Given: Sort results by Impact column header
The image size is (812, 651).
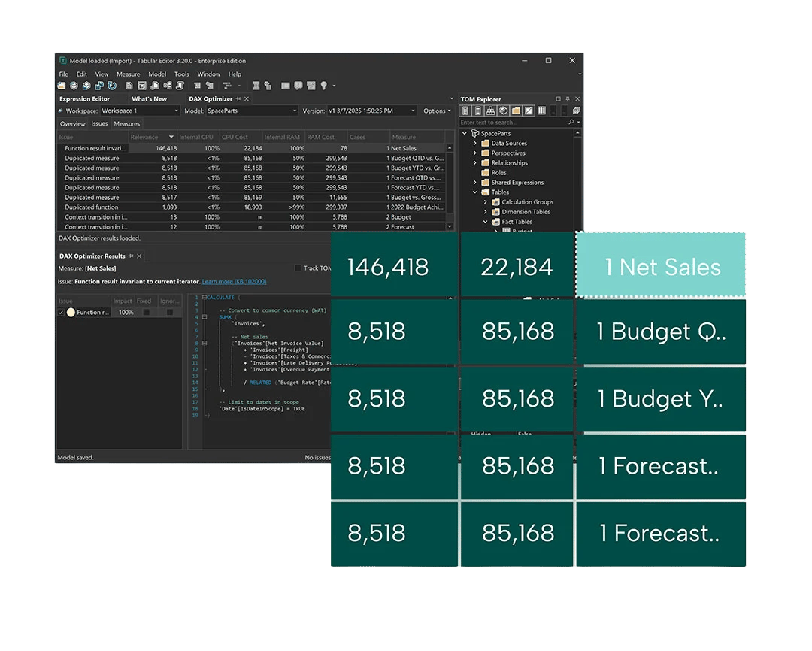Looking at the screenshot, I should point(123,301).
